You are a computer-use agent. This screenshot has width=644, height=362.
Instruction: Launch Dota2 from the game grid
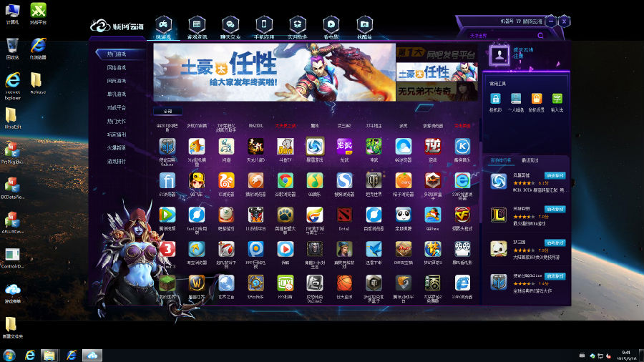344,215
